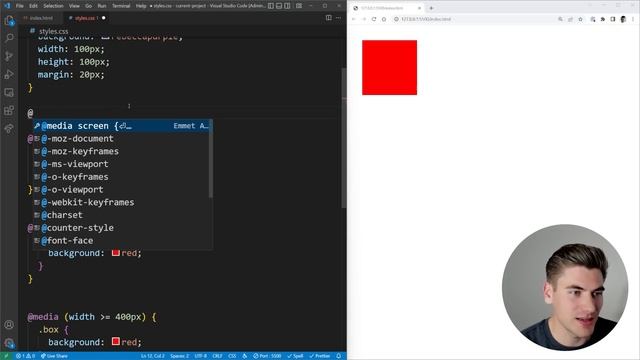
Task: Open the CRLF line ending selector
Action: (x=217, y=356)
